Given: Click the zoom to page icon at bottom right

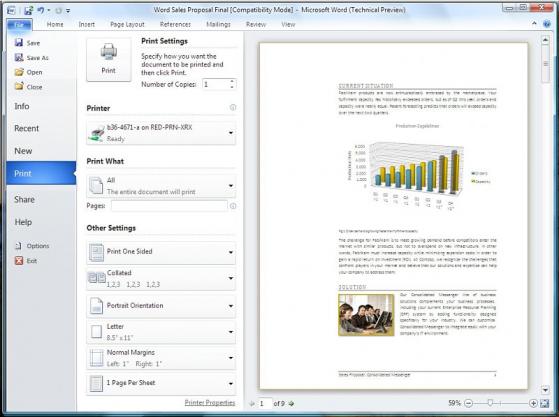Looking at the screenshot, I should click(x=544, y=403).
